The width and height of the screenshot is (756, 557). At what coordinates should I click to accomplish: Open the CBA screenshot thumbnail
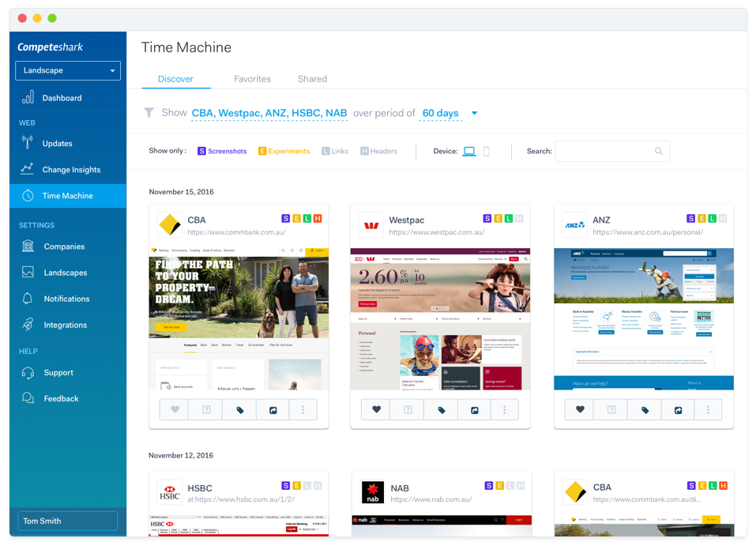(x=239, y=318)
